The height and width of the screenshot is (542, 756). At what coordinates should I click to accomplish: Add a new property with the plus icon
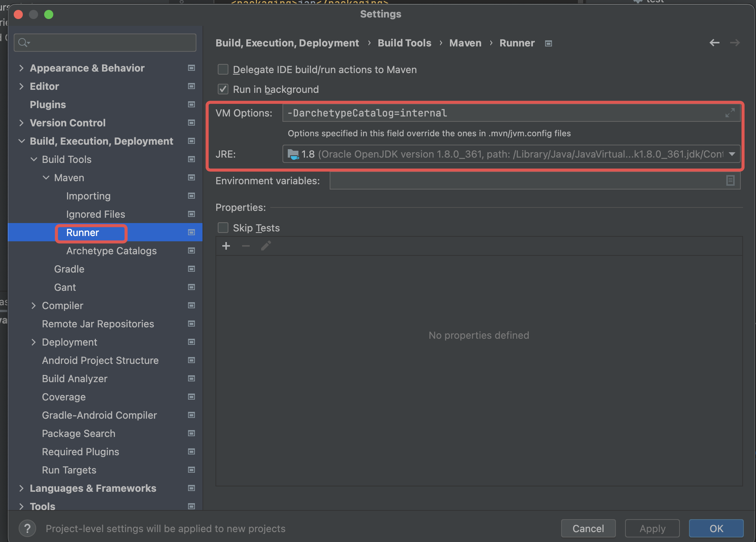pos(226,246)
